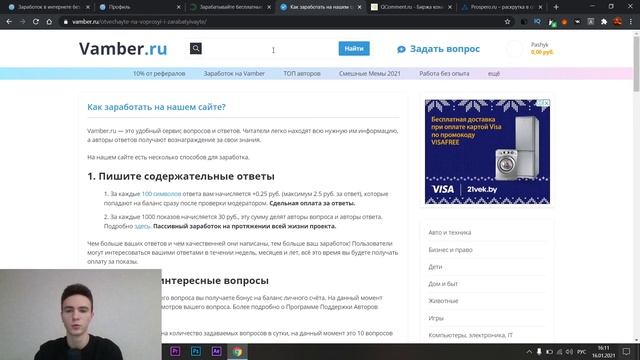The height and width of the screenshot is (360, 640).
Task: Open the Дом и быт category
Action: point(443,284)
